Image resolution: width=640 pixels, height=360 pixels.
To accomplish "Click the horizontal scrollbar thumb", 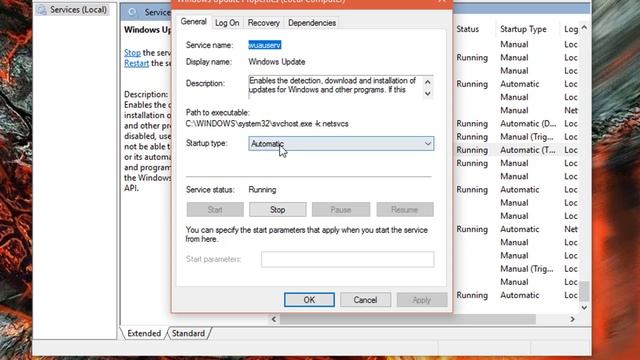I will click(x=408, y=319).
